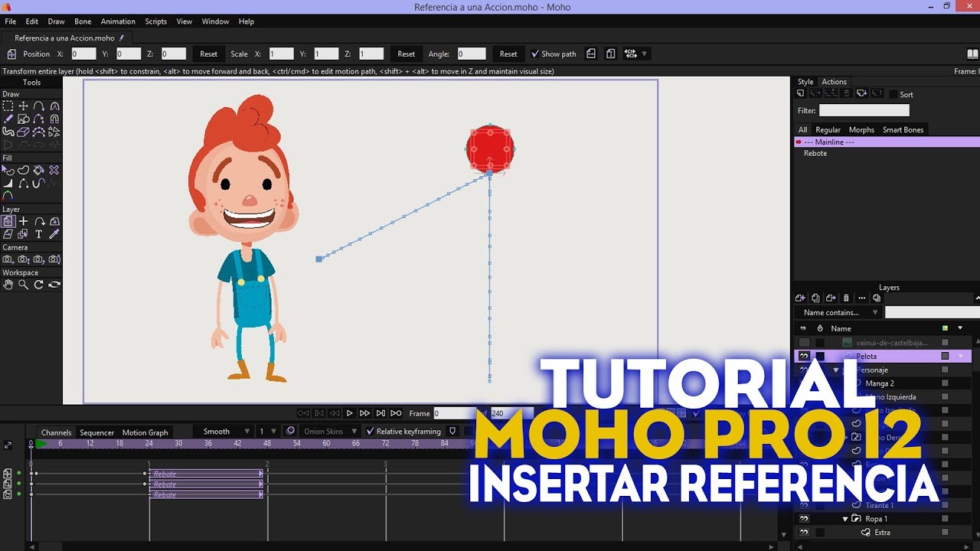This screenshot has height=551, width=980.
Task: Click the Play button in playback controls
Action: [349, 413]
